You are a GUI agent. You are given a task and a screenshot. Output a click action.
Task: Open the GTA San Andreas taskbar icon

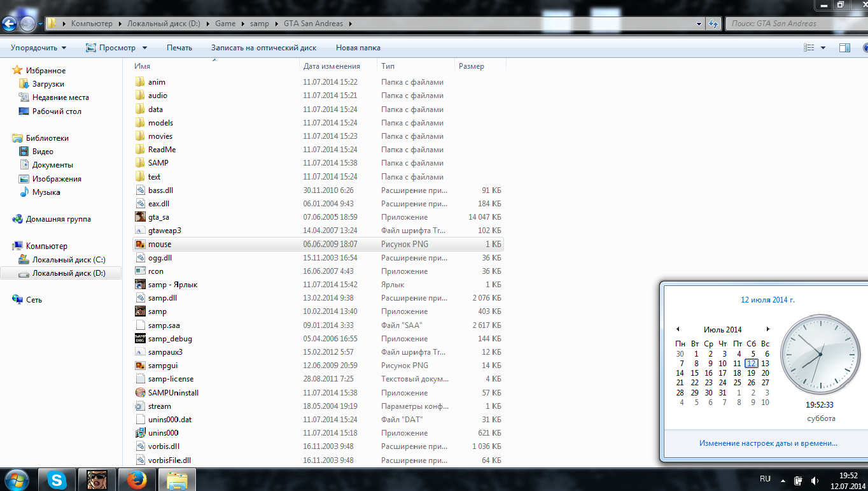pos(97,480)
